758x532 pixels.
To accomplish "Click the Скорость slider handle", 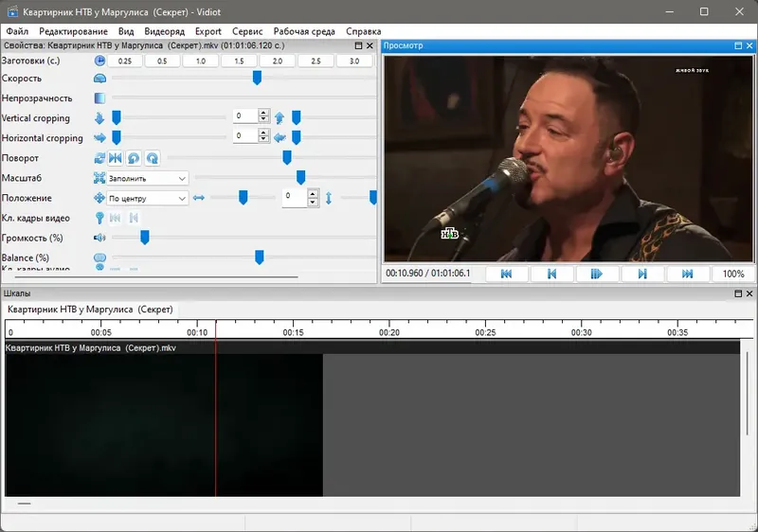I will [257, 78].
